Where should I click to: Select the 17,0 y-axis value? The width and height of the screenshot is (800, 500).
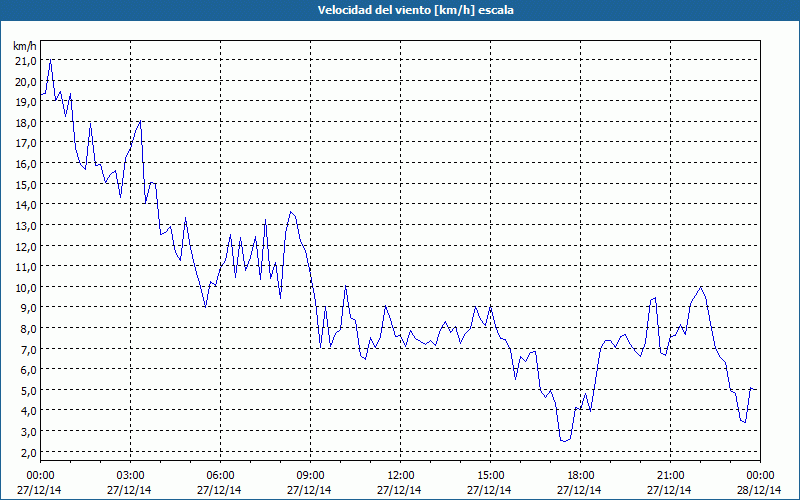pos(27,143)
